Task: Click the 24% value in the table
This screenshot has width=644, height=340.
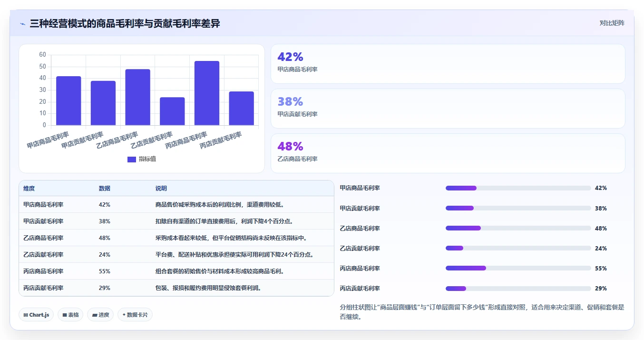Action: pyautogui.click(x=105, y=254)
